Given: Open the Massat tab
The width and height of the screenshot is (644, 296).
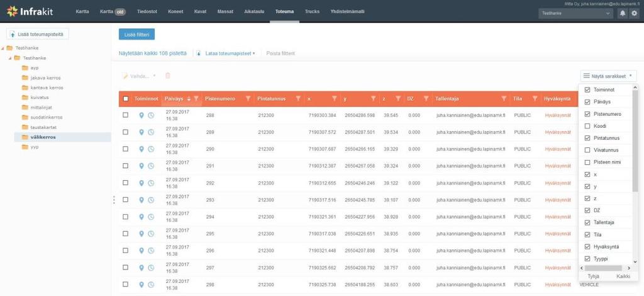Looking at the screenshot, I should pyautogui.click(x=225, y=11).
